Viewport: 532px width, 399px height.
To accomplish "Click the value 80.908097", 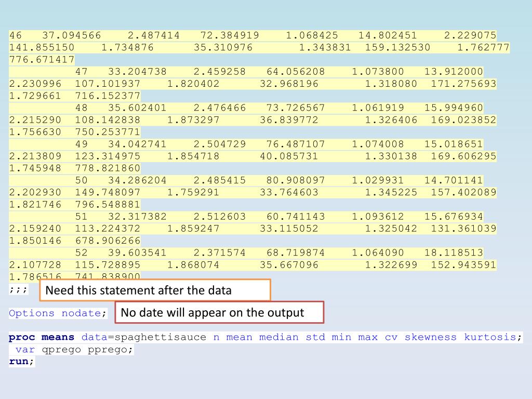I will (x=296, y=180).
